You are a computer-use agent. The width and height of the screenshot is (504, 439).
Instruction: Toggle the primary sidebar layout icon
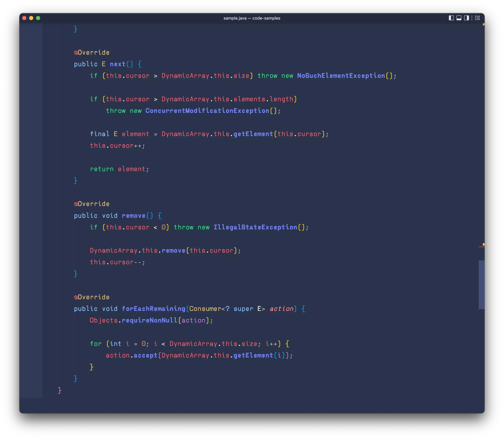[x=451, y=18]
